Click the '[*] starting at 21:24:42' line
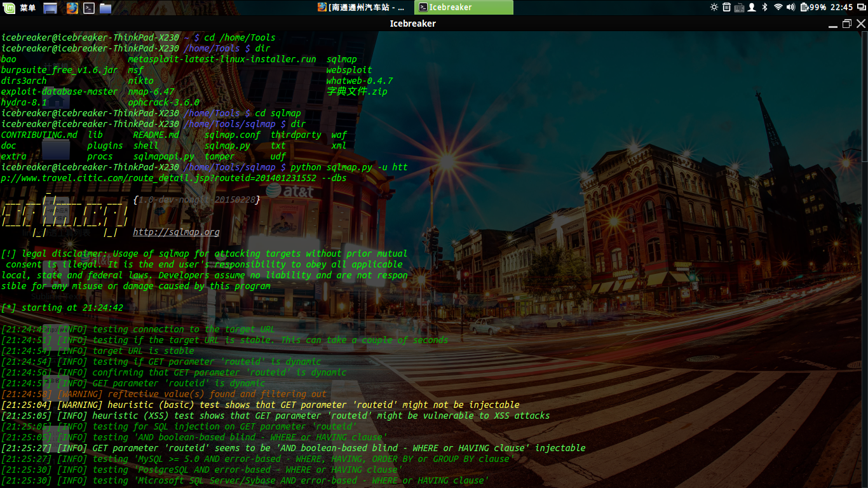This screenshot has width=868, height=488. (x=62, y=308)
